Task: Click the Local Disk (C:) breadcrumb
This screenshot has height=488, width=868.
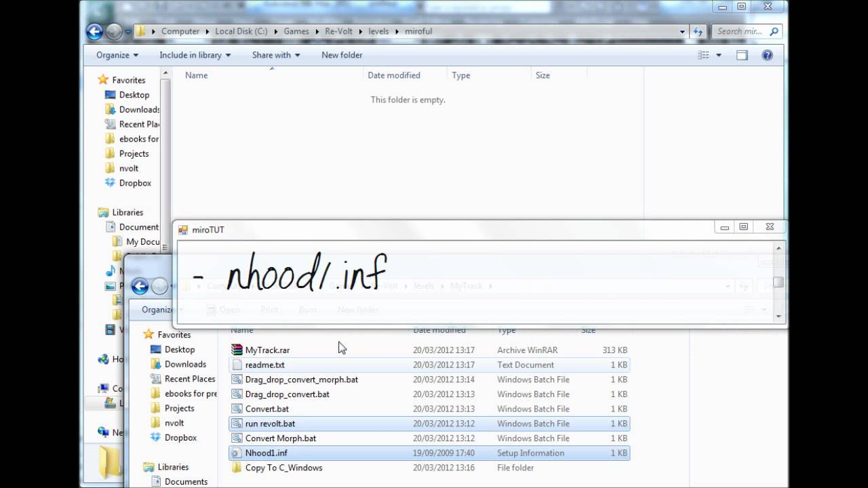Action: tap(241, 31)
